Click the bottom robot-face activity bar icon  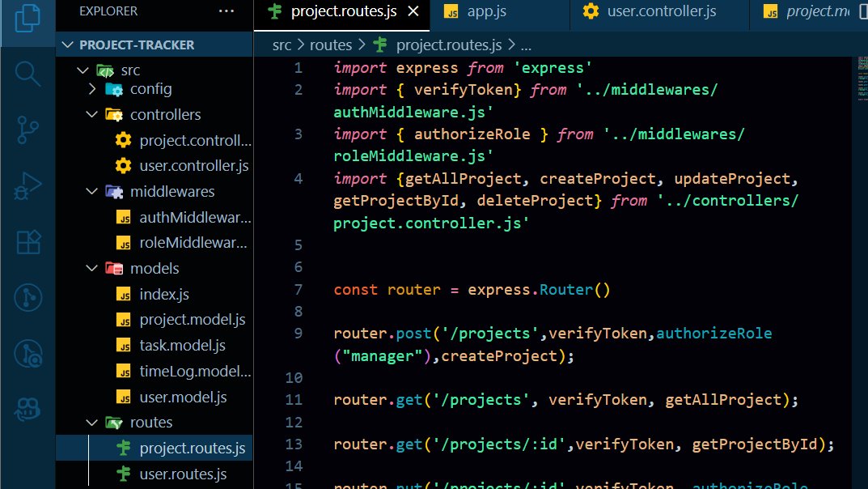[x=28, y=410]
